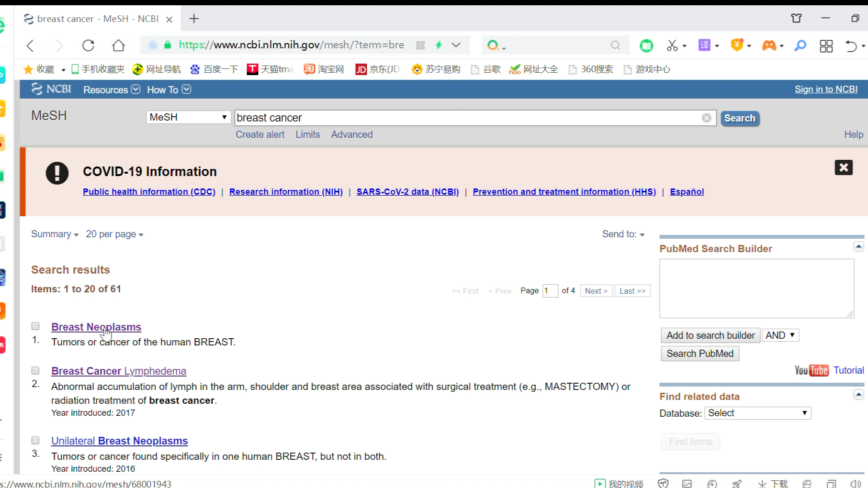
Task: Expand the Summary display format menu
Action: point(55,234)
